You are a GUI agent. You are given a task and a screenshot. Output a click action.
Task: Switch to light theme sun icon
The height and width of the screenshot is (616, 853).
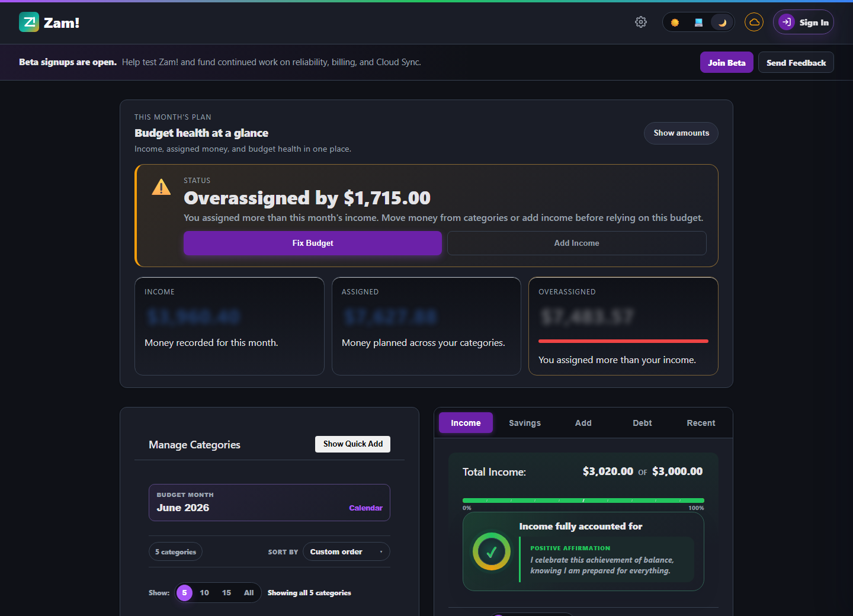point(675,23)
